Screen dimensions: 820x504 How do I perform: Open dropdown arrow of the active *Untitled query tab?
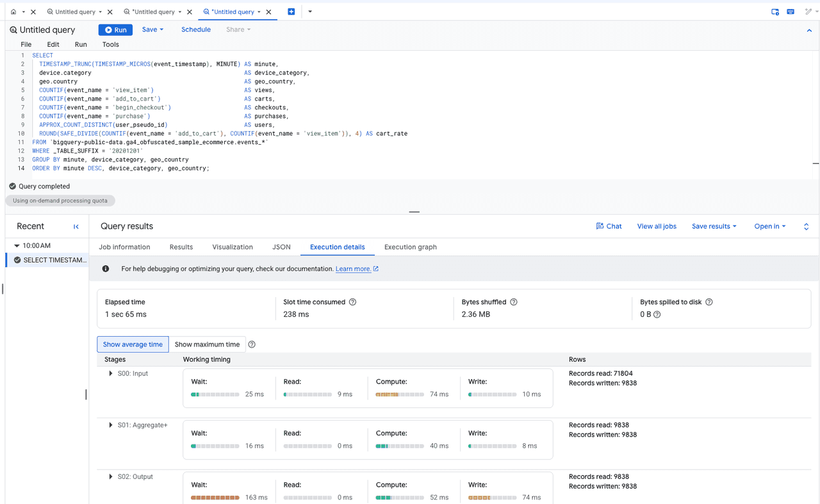coord(259,12)
